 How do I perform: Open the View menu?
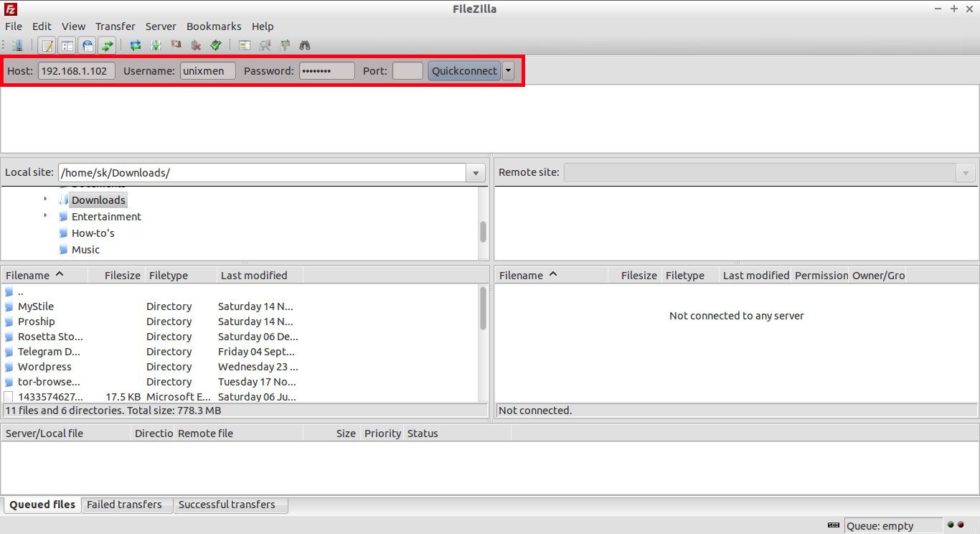pyautogui.click(x=73, y=26)
